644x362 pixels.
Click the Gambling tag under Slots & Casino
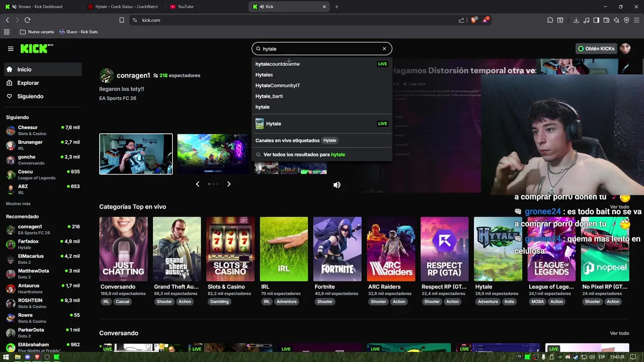pos(219,302)
